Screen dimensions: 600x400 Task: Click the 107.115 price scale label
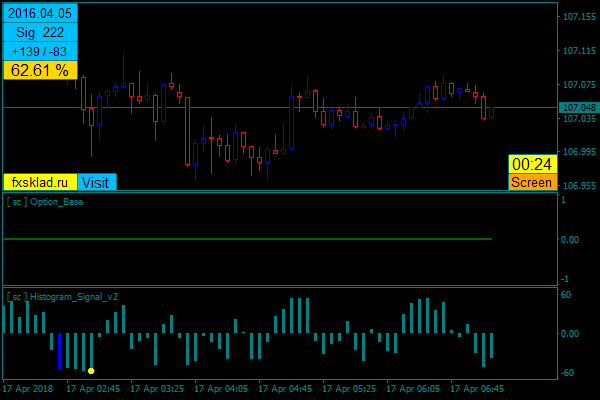tap(579, 51)
